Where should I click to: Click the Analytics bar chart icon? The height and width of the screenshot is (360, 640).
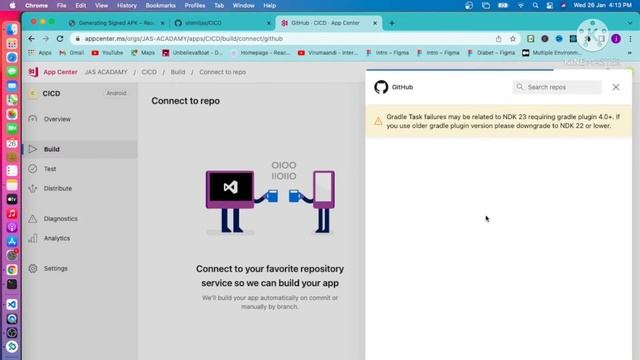(33, 238)
